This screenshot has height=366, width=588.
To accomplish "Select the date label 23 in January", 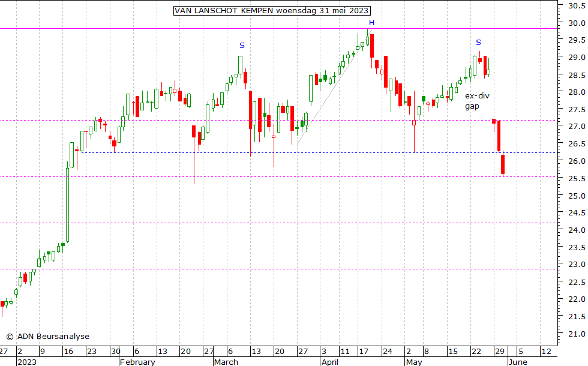I will pyautogui.click(x=91, y=352).
